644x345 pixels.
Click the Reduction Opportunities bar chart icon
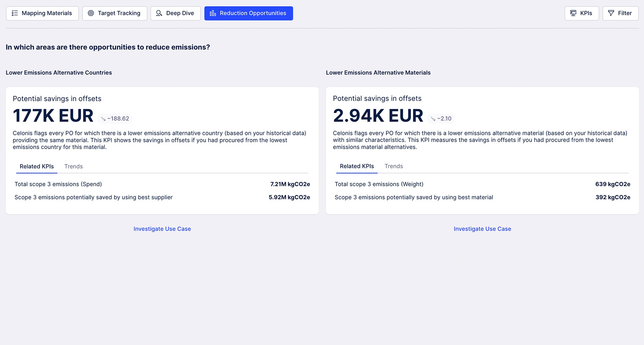(x=213, y=13)
